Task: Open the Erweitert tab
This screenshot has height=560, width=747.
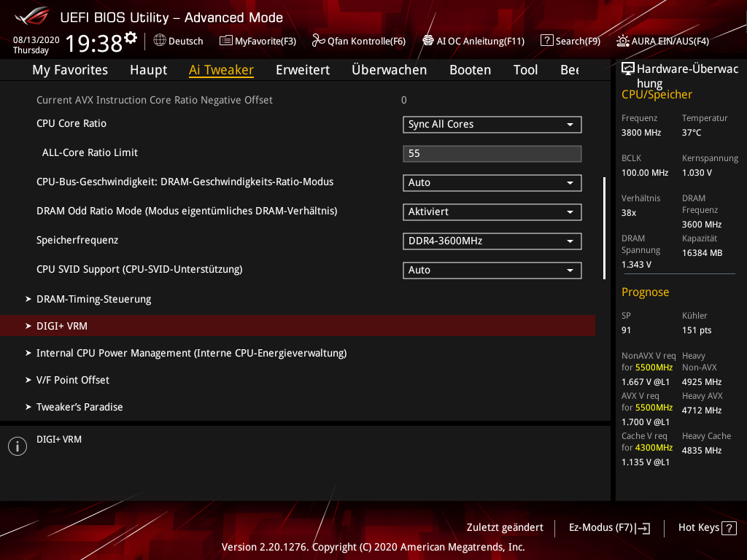Action: pyautogui.click(x=303, y=70)
